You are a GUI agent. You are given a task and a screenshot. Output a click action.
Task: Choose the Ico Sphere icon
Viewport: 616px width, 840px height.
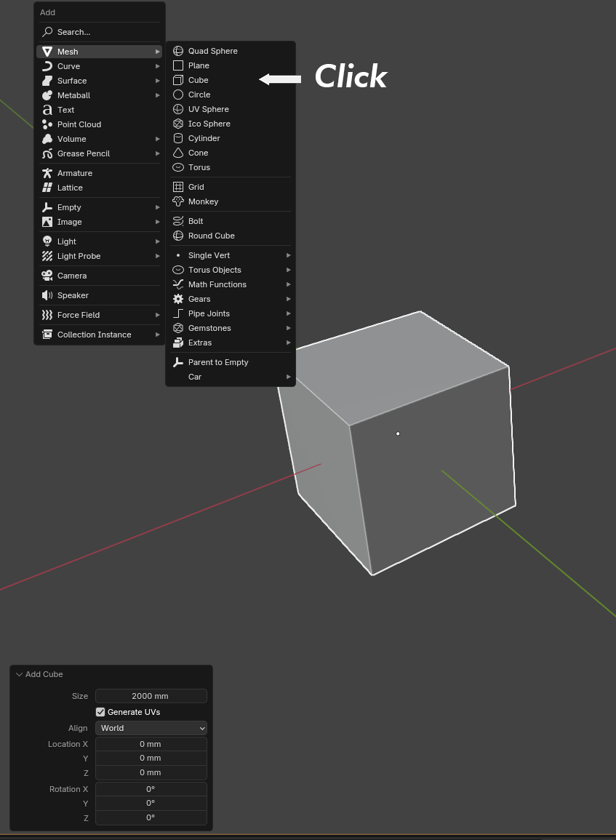(178, 123)
